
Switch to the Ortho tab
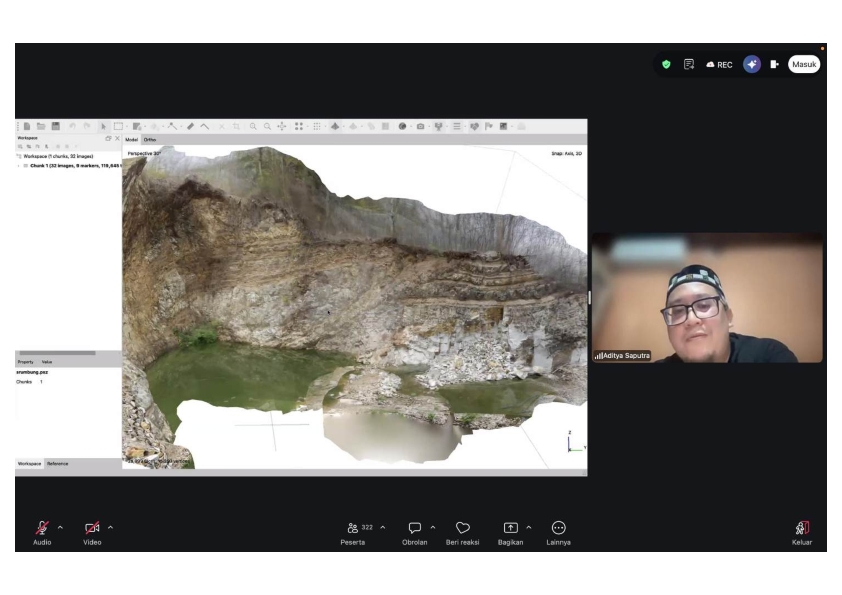click(x=150, y=140)
